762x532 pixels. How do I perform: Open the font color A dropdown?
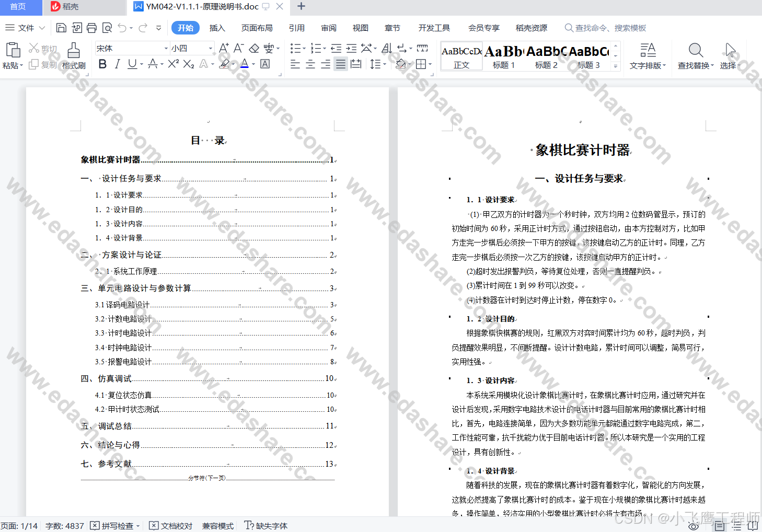tap(253, 64)
